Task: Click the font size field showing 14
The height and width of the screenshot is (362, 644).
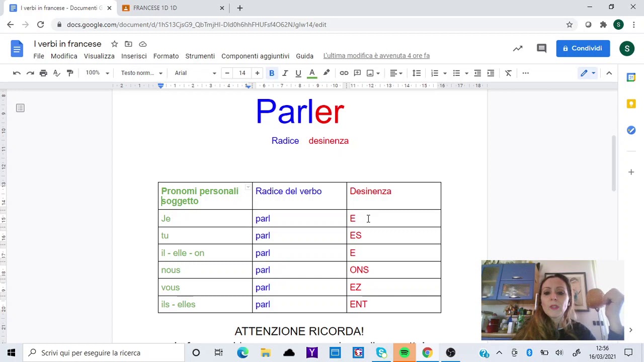Action: click(242, 73)
